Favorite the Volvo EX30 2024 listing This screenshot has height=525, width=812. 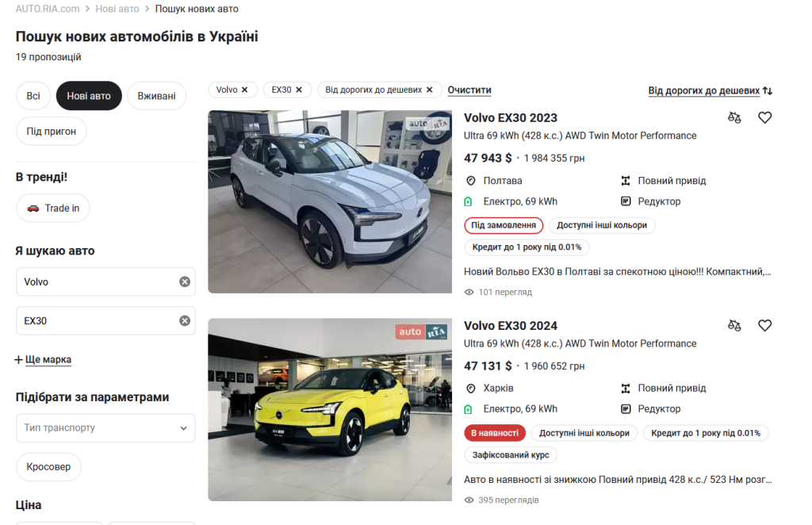pos(765,325)
